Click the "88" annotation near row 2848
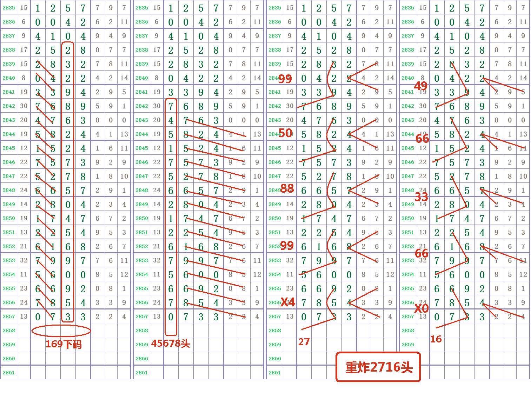This screenshot has width=531, height=420. click(287, 189)
